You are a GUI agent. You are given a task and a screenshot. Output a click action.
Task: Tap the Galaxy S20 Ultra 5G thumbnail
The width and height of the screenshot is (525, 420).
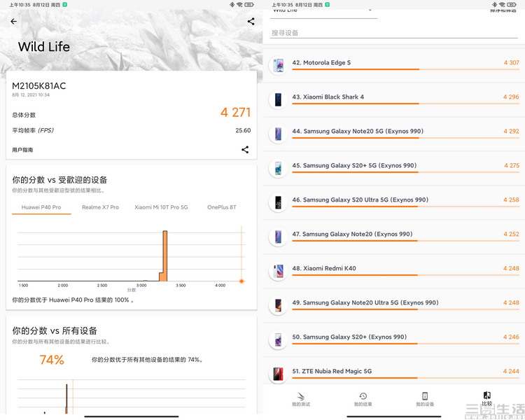[x=278, y=202]
